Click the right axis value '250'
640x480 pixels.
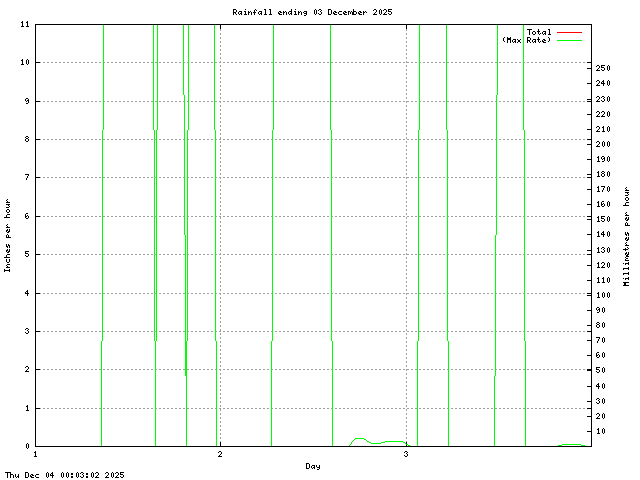coord(603,68)
